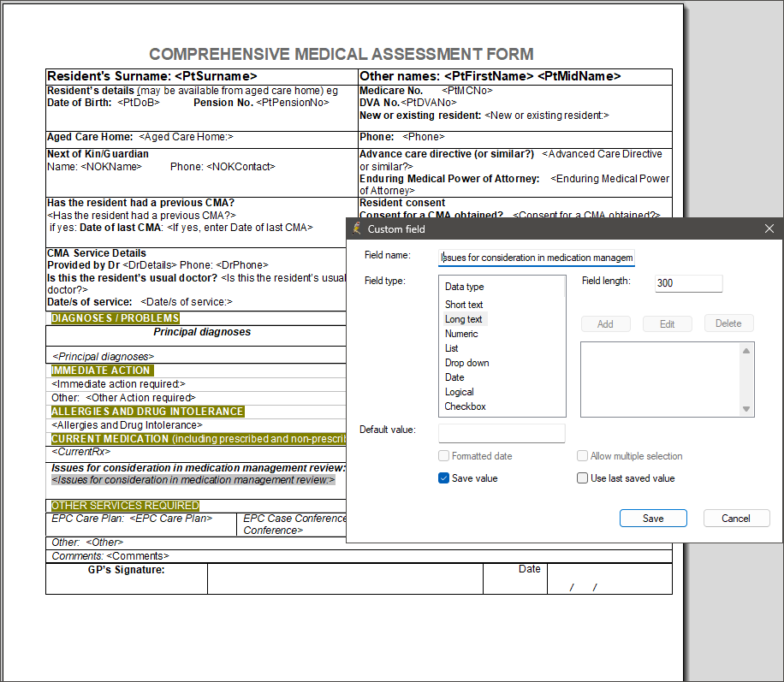Toggle the Formatted date checkbox
Image resolution: width=784 pixels, height=682 pixels.
(443, 455)
